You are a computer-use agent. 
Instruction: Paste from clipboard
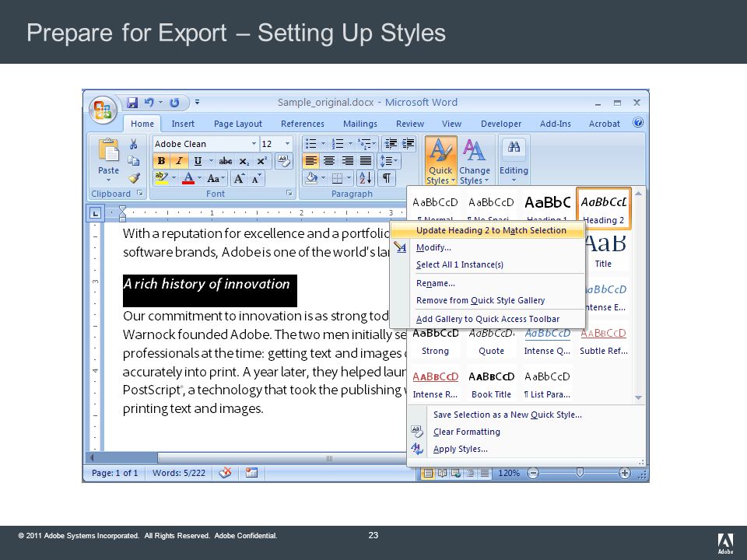point(108,161)
